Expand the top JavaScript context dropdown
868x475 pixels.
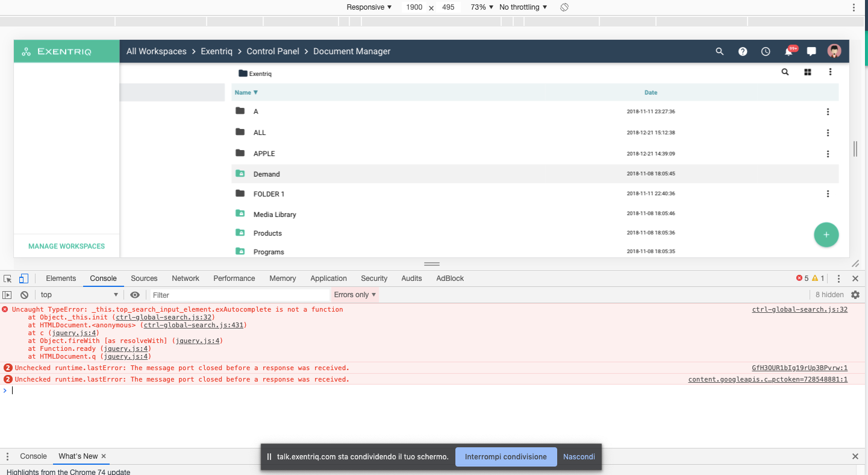pyautogui.click(x=79, y=295)
